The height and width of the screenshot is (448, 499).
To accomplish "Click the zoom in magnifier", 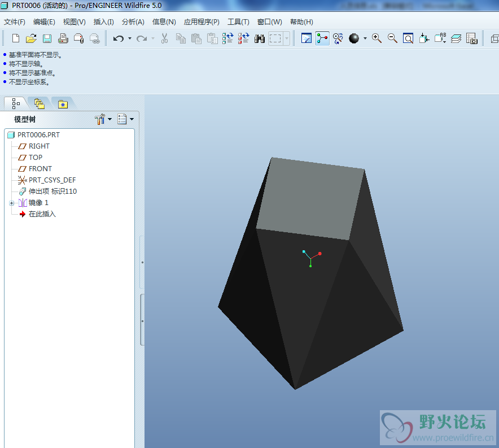I will (377, 38).
